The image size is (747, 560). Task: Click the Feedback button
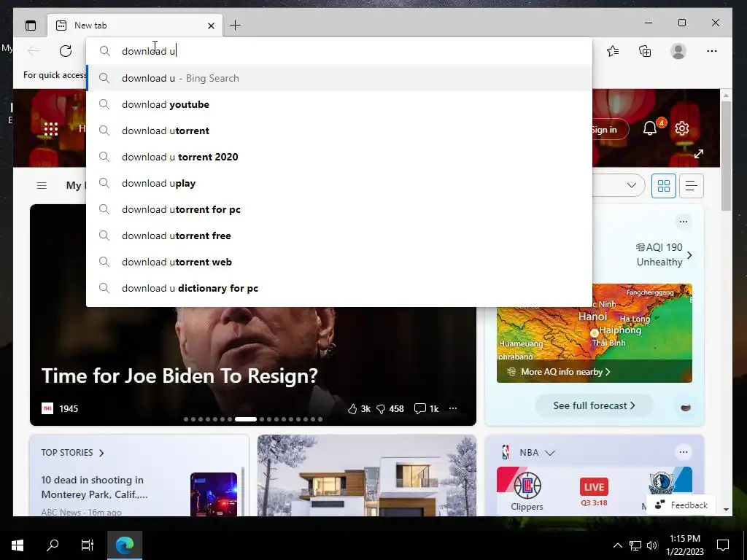point(681,505)
